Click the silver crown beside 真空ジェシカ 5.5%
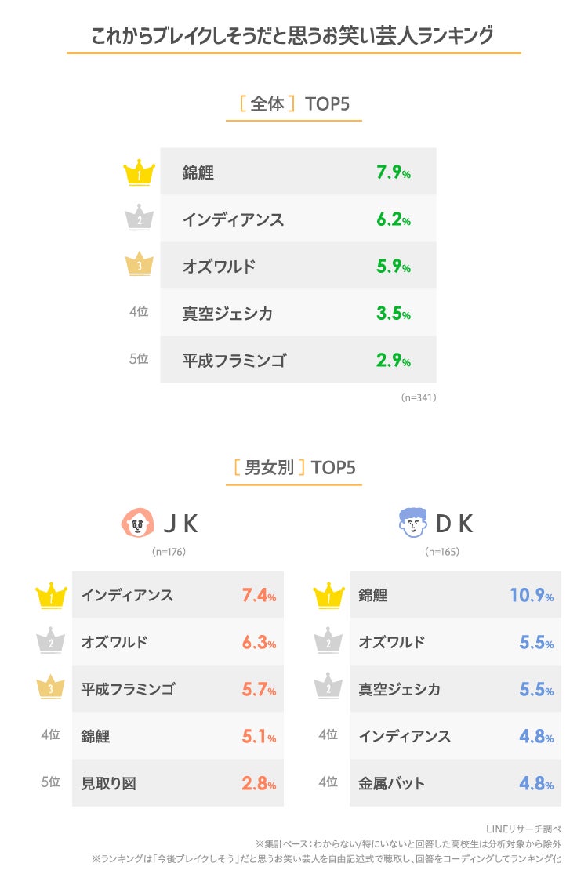The image size is (588, 885). (x=328, y=689)
